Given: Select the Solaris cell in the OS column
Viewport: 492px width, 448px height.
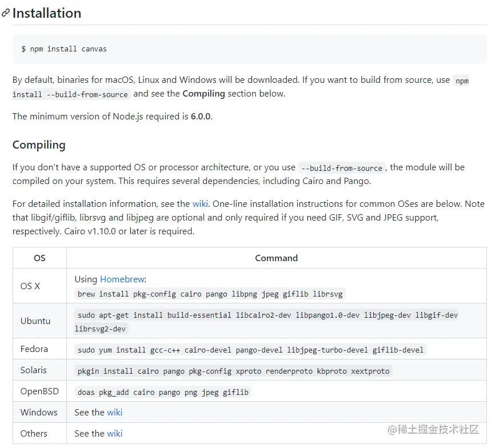Looking at the screenshot, I should pos(34,370).
